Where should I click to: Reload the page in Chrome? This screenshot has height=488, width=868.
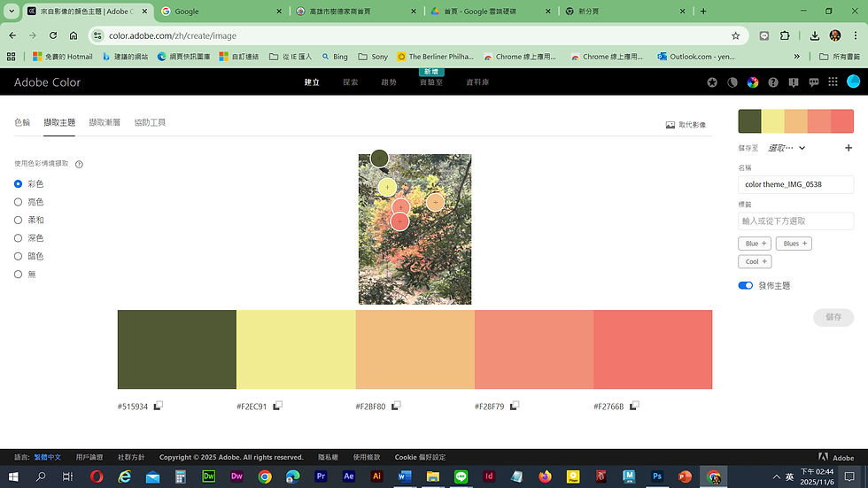point(53,35)
